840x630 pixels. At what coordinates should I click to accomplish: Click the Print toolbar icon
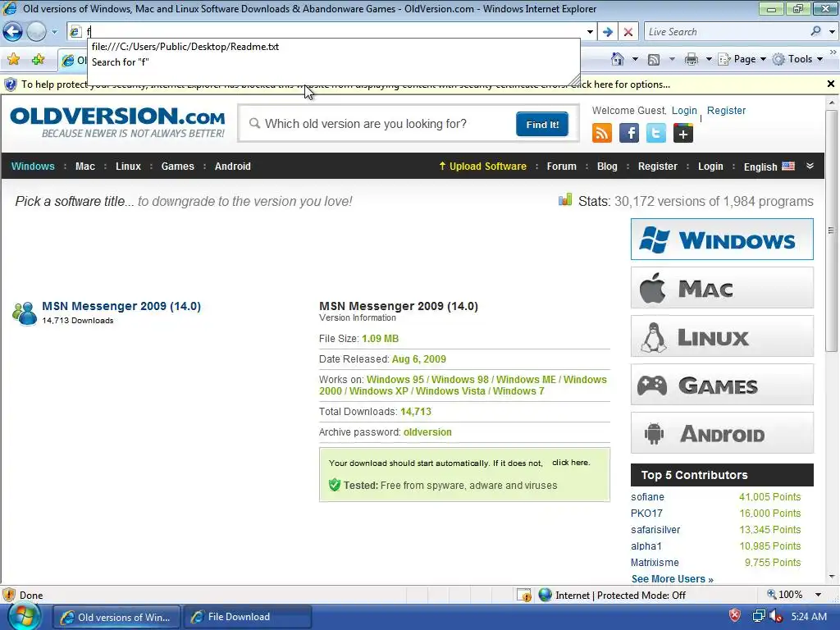tap(692, 59)
